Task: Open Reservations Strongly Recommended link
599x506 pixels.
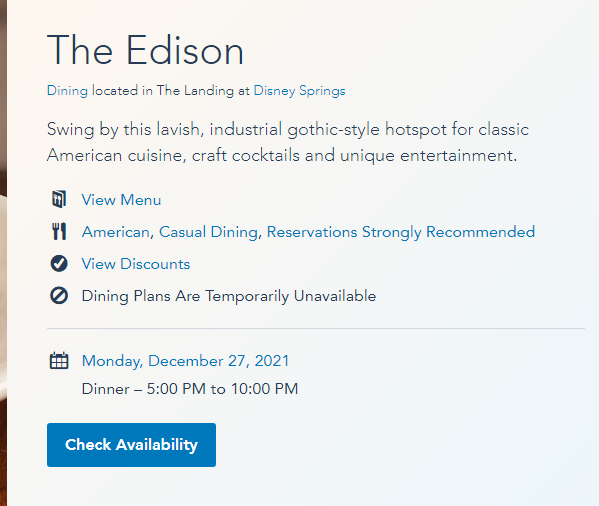Action: pyautogui.click(x=401, y=232)
